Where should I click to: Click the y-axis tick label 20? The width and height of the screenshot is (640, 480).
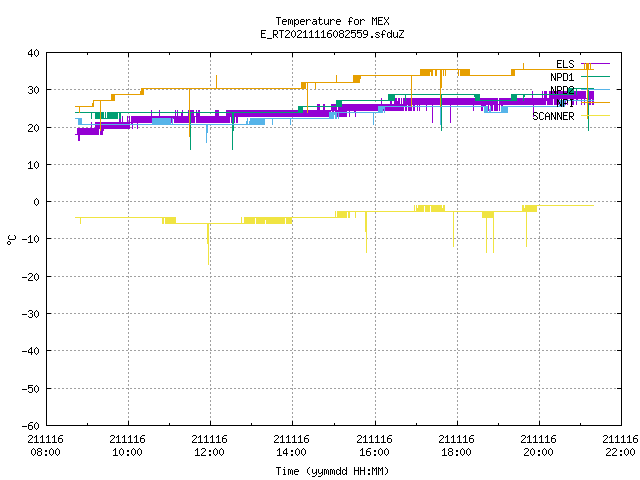[33, 128]
